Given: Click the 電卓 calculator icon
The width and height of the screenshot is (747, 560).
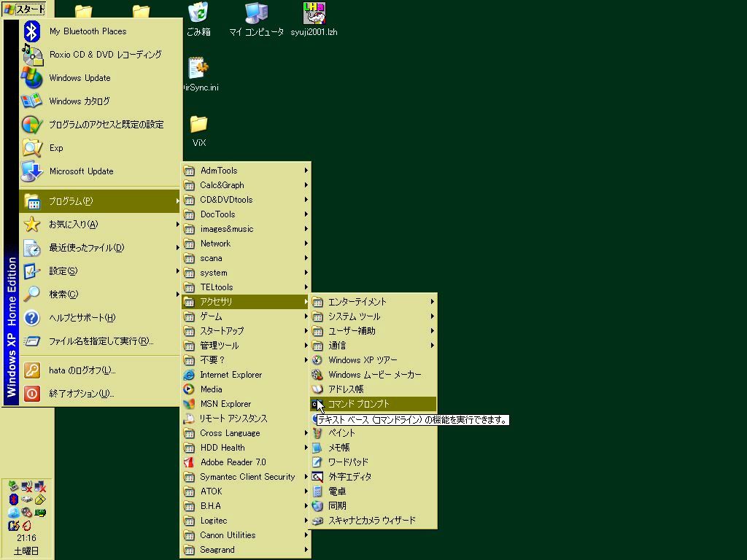Looking at the screenshot, I should pos(317,491).
